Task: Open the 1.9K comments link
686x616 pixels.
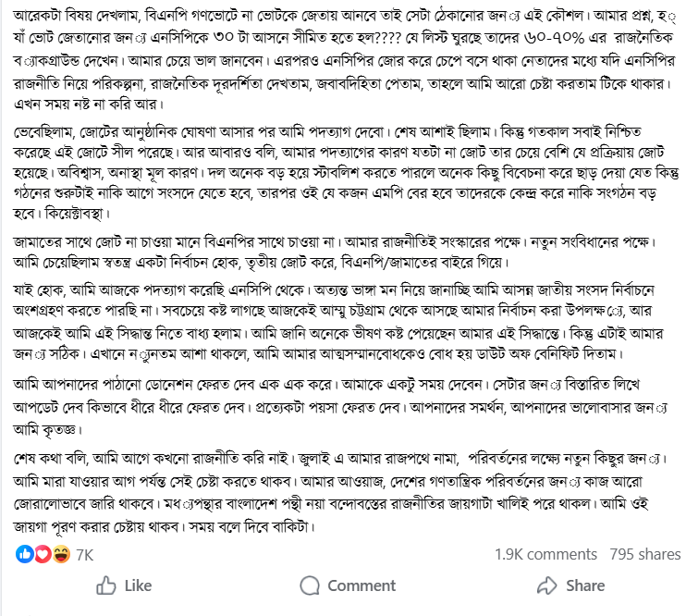Action: [x=545, y=554]
